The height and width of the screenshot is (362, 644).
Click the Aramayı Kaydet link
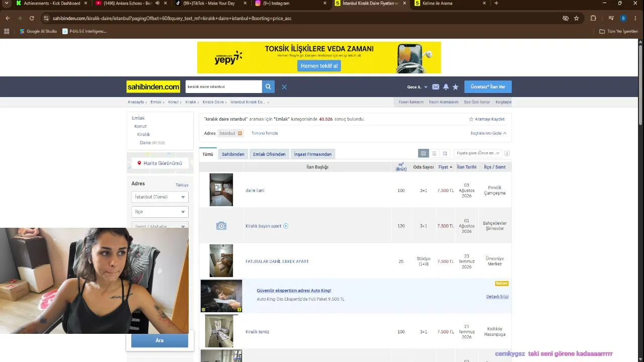point(490,119)
